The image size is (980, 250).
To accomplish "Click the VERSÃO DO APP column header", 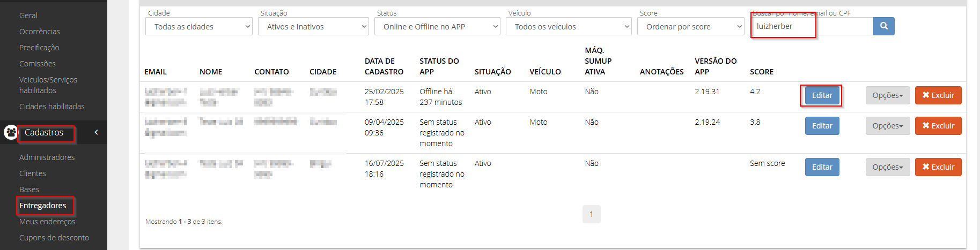I will pyautogui.click(x=716, y=66).
